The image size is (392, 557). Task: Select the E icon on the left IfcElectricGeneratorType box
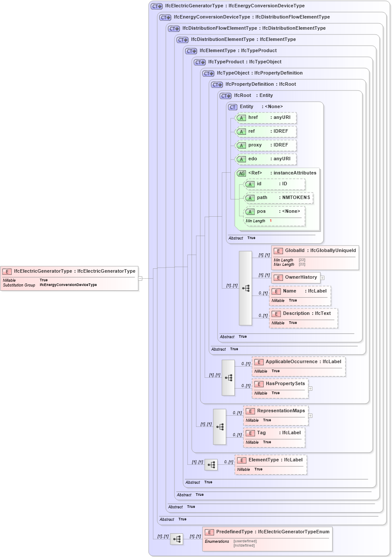pyautogui.click(x=6, y=271)
